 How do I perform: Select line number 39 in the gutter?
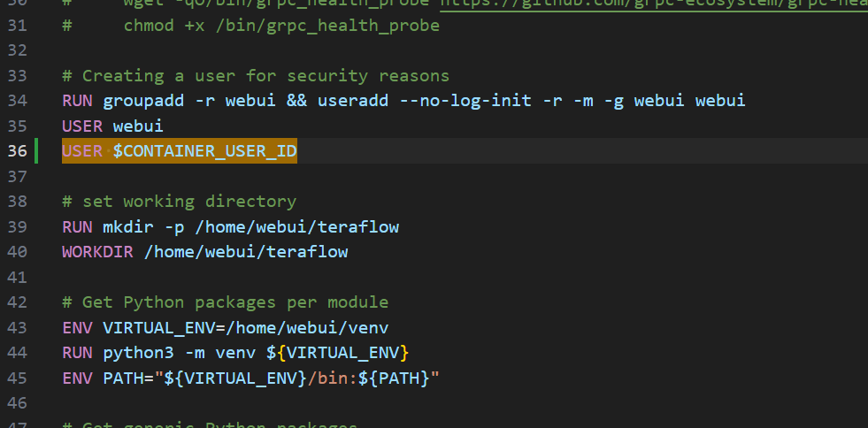tap(18, 227)
